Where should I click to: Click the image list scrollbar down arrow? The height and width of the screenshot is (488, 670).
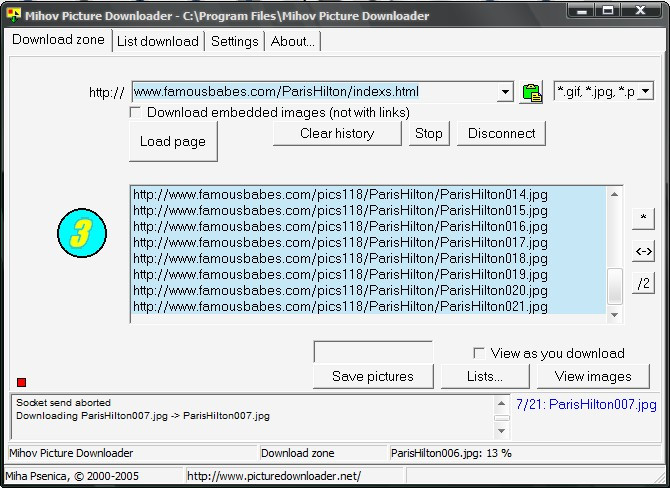pos(614,315)
